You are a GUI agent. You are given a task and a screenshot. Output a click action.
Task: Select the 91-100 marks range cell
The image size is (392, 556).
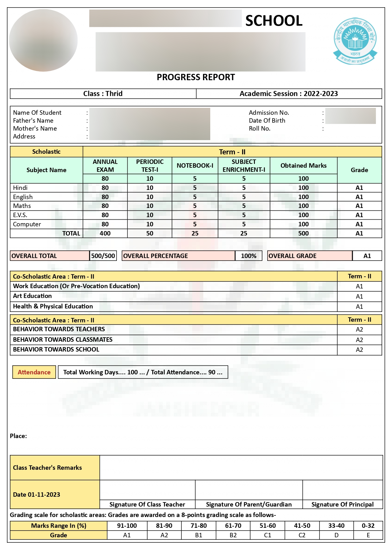point(127,526)
